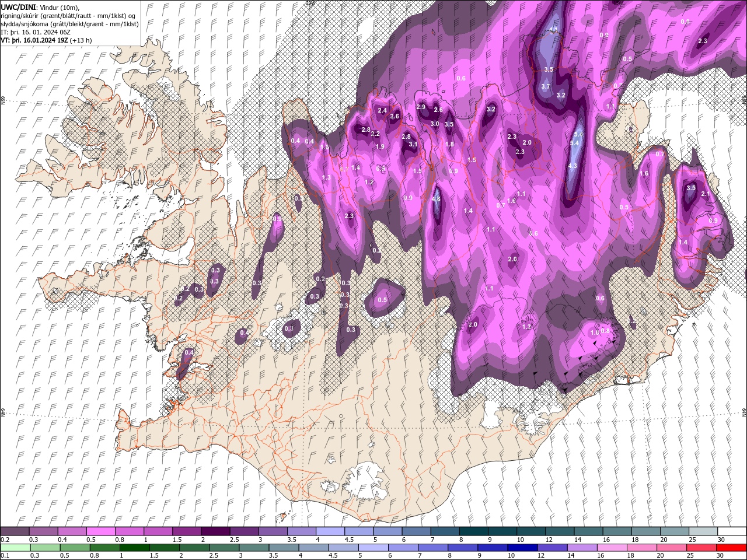Click the UWC/DINI title text
The height and width of the screenshot is (560, 747).
click(19, 6)
